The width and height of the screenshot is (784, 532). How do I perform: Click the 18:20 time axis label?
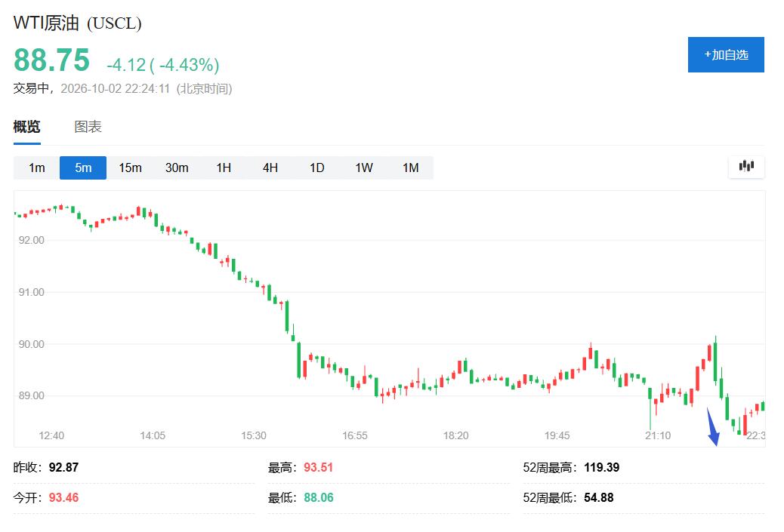tap(455, 435)
